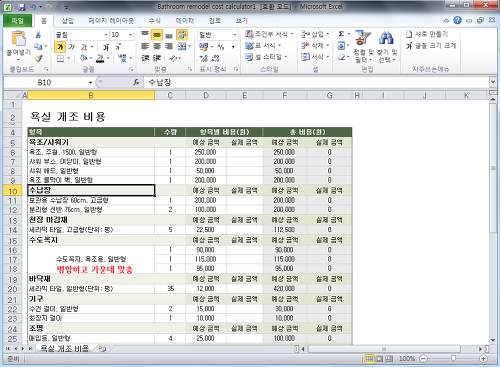
Task: Toggle center horizontal text alignment
Action: point(157,47)
